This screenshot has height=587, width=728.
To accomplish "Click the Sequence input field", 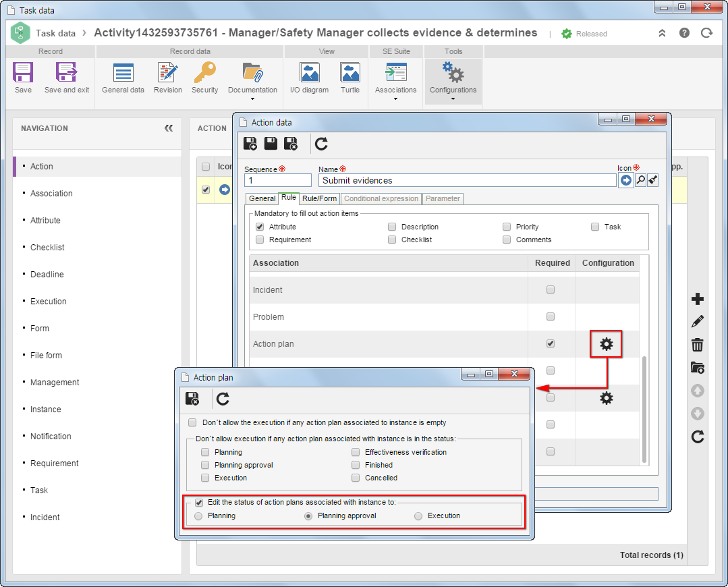I will tap(278, 180).
